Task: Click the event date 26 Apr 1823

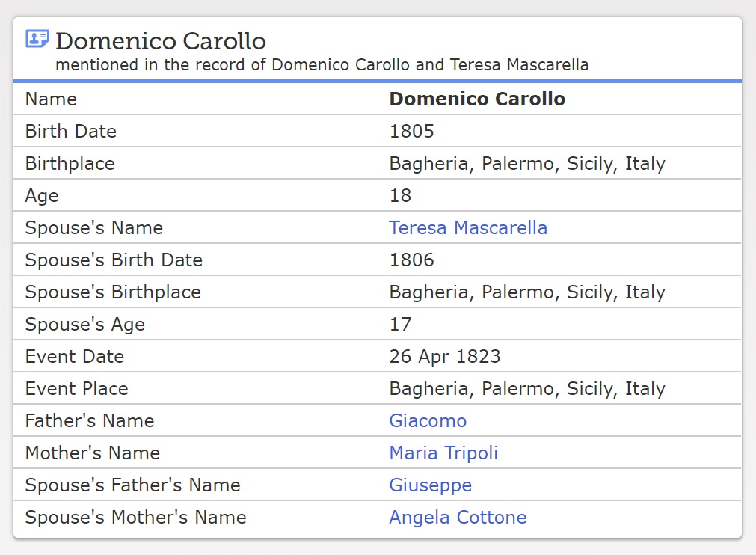Action: point(445,357)
